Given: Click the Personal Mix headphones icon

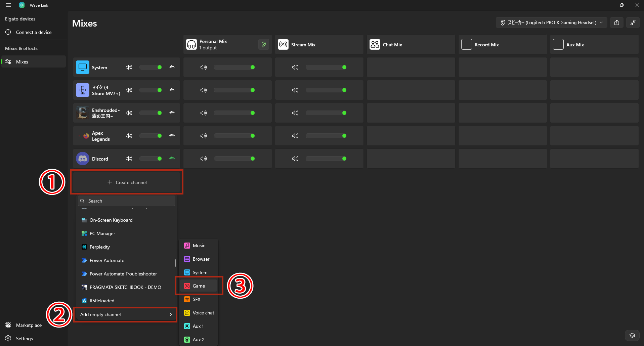Looking at the screenshot, I should coord(191,44).
